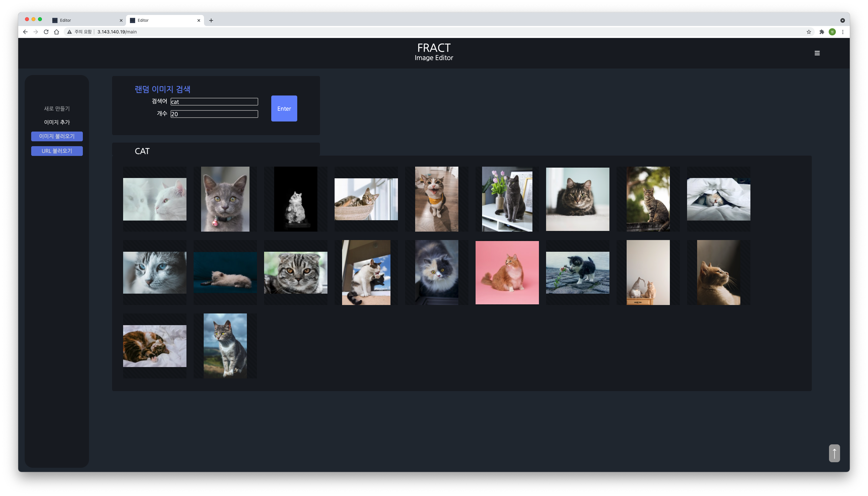Open a new tab with plus icon
This screenshot has height=496, width=868.
[211, 20]
